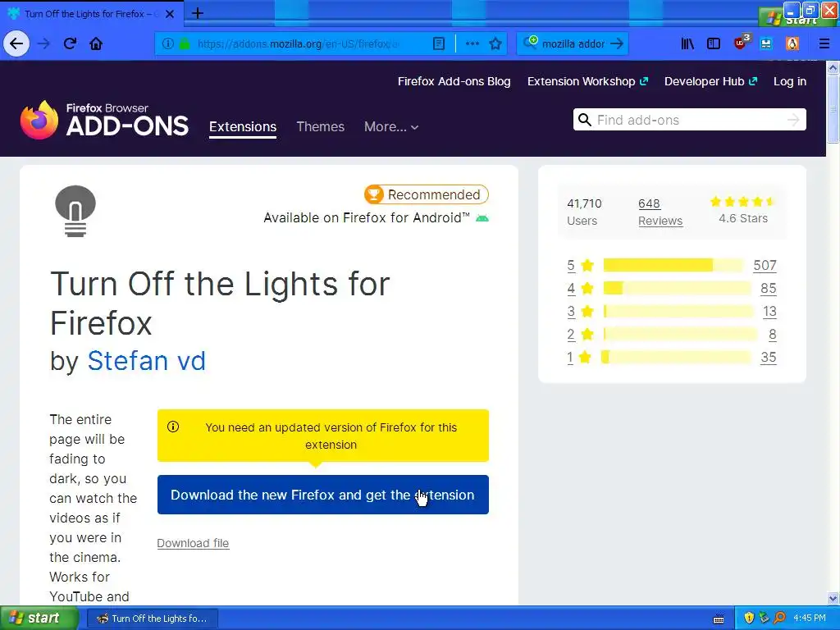Image resolution: width=840 pixels, height=630 pixels.
Task: Show site information via the info icon
Action: [x=167, y=43]
